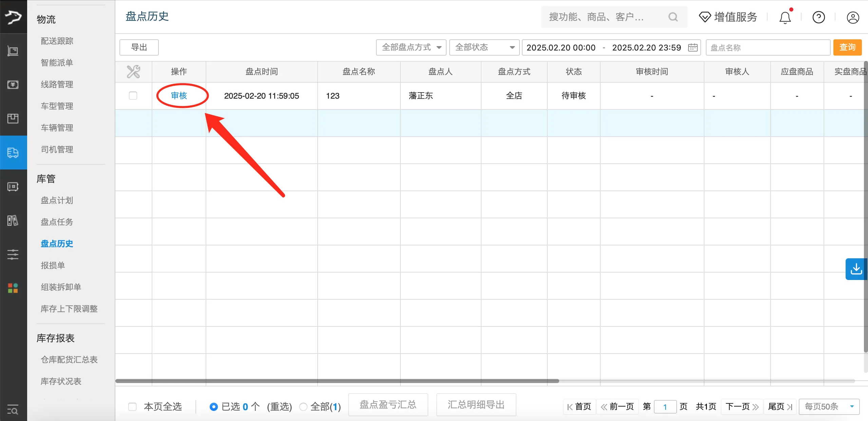This screenshot has height=421, width=868.
Task: Check the checkbox for record 123
Action: click(x=133, y=96)
